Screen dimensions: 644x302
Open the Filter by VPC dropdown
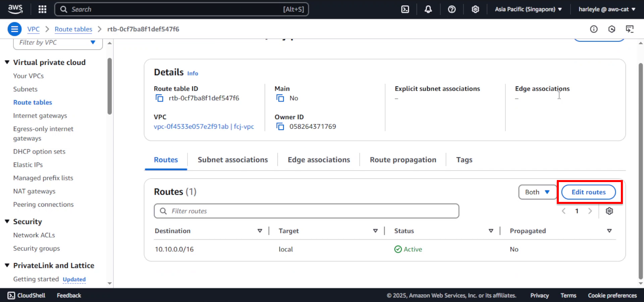click(58, 43)
